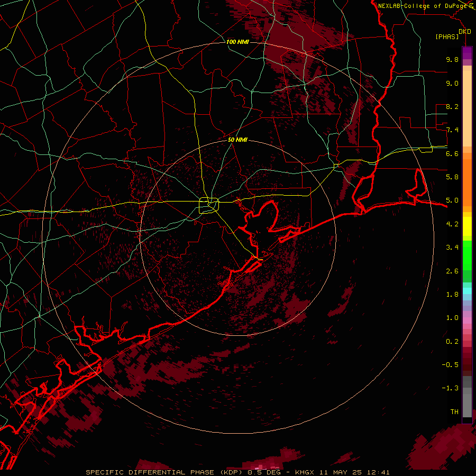Click the "11 MAY 25" date text
Image resolution: width=476 pixels, height=476 pixels.
coord(341,472)
